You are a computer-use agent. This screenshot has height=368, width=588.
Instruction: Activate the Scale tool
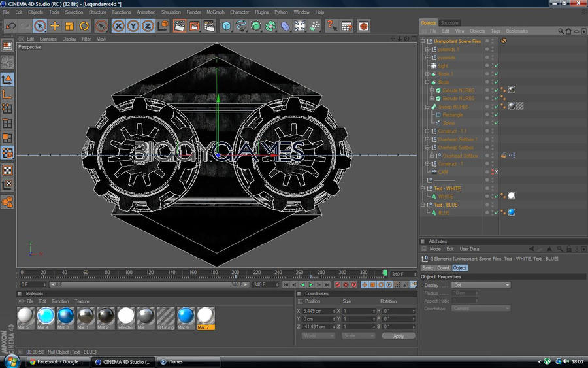[x=69, y=26]
